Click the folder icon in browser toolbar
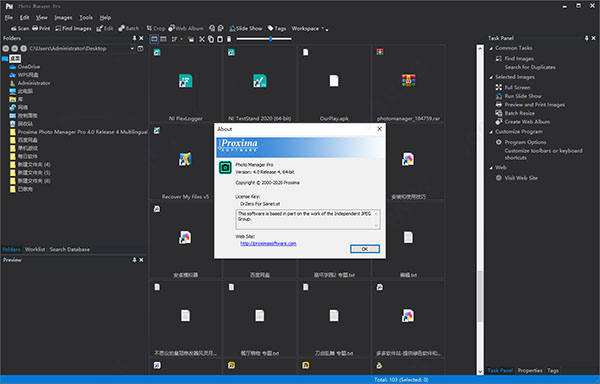 (x=191, y=39)
